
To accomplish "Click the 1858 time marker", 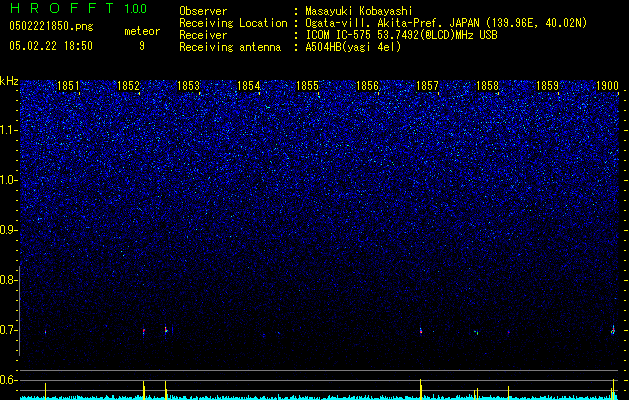I will [487, 86].
